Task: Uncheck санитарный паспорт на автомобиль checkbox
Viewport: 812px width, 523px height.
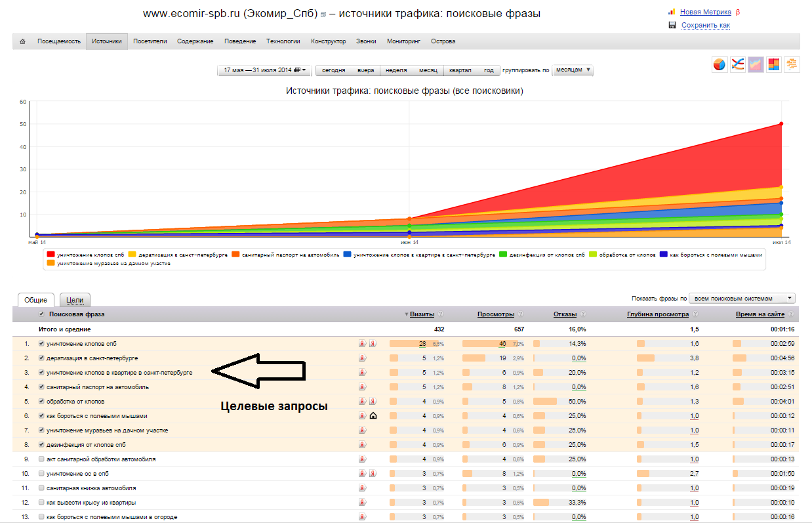Action: (42, 387)
